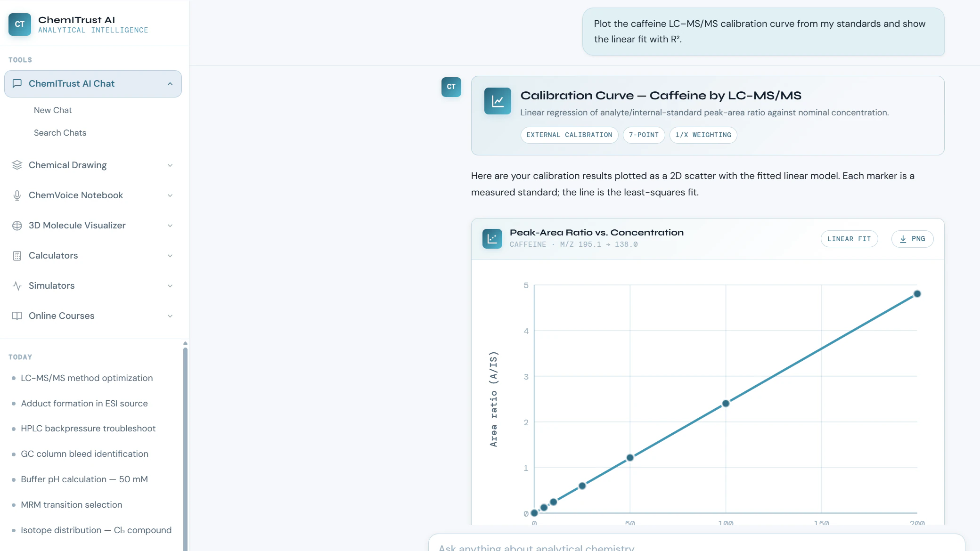Open New Chat
980x551 pixels.
[53, 110]
